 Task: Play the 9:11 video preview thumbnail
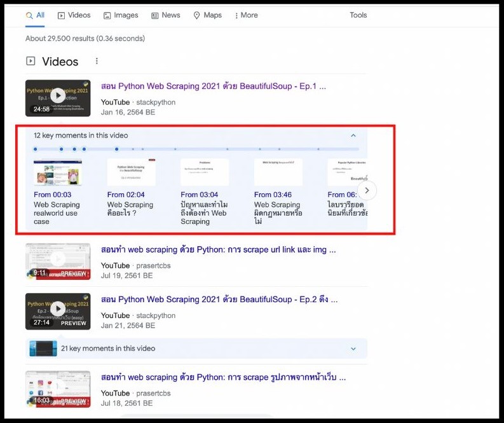click(58, 261)
